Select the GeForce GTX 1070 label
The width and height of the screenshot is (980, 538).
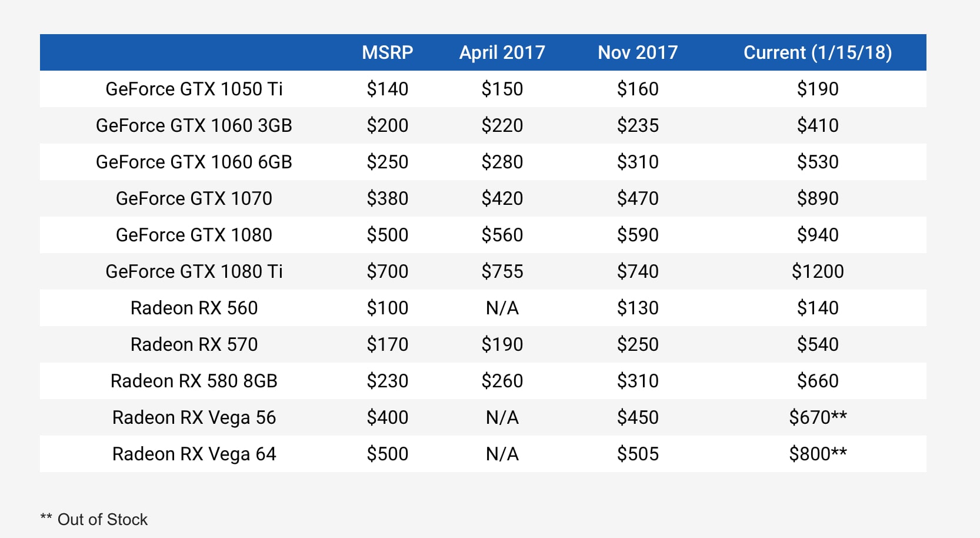pyautogui.click(x=194, y=198)
